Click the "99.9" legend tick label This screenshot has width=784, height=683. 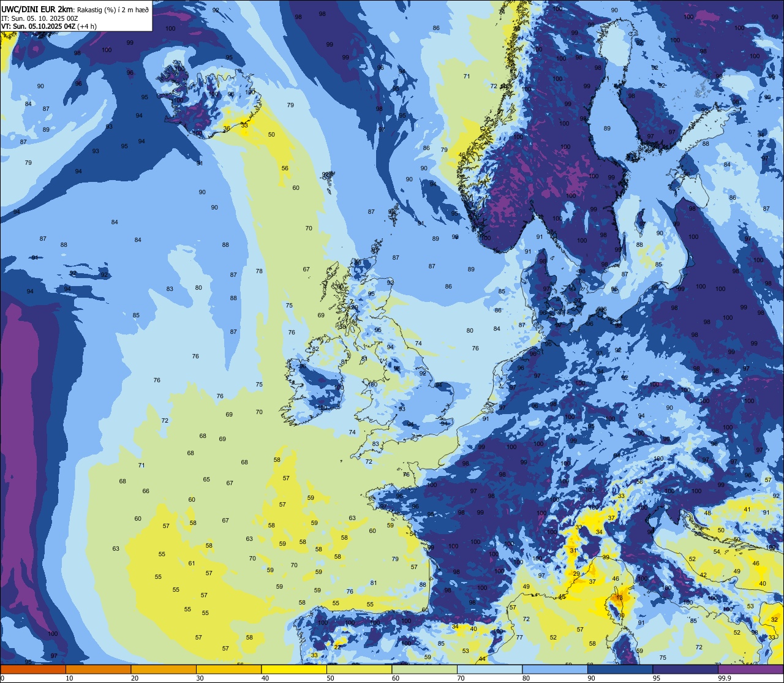point(725,677)
